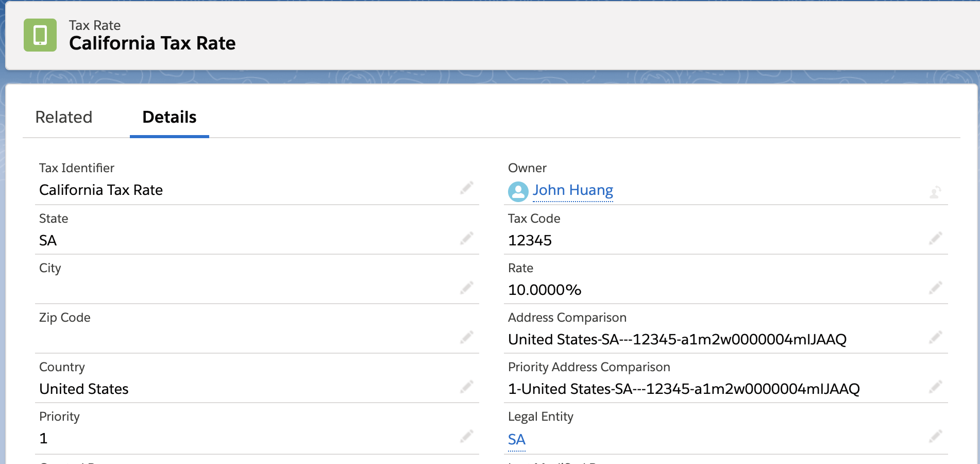Screen dimensions: 980x464
Task: Open John Huang owner profile link
Action: point(572,190)
